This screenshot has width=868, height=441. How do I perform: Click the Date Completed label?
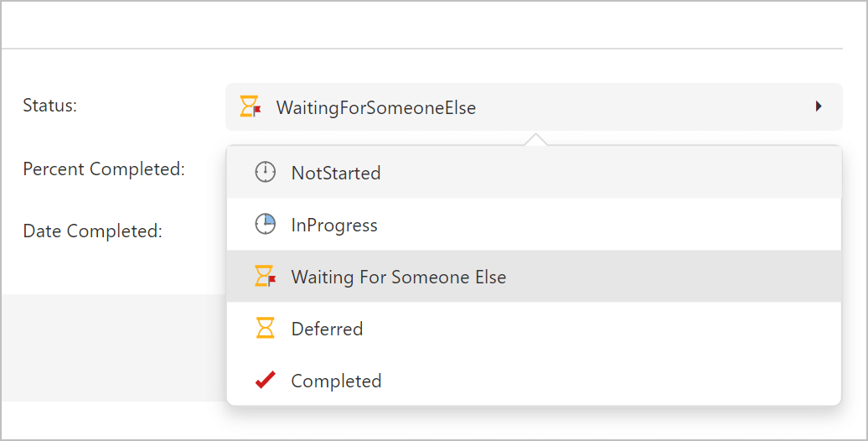(x=92, y=231)
